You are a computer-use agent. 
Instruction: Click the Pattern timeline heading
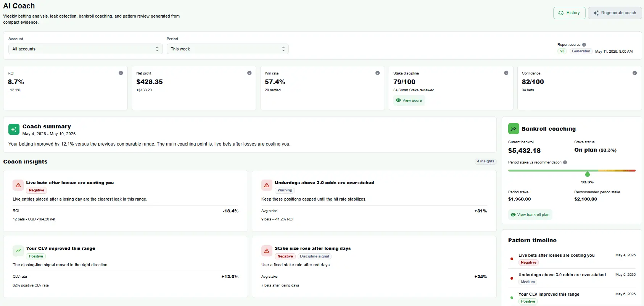[532, 240]
